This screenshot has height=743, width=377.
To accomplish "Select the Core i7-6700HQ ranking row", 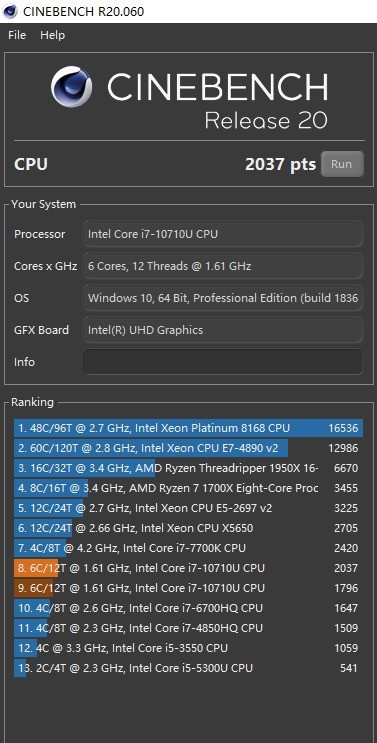I will [188, 607].
